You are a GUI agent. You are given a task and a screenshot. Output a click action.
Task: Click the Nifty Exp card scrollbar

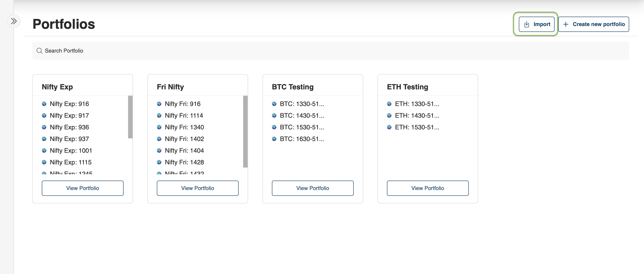point(130,117)
